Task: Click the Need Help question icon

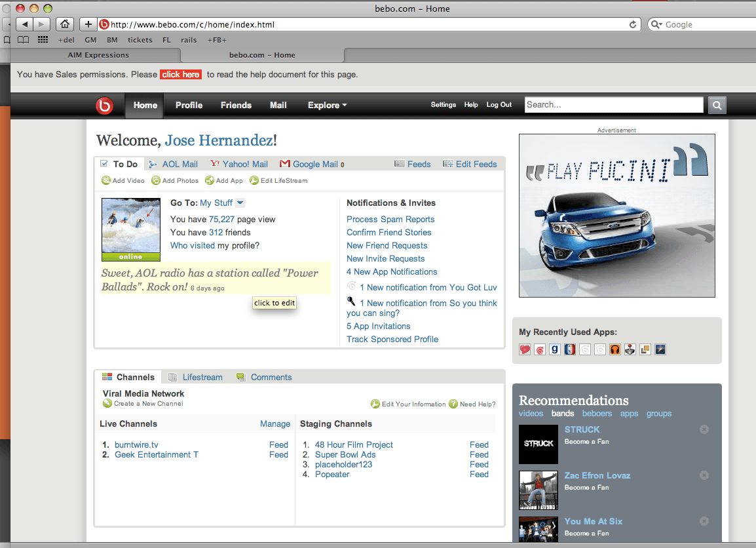Action: (x=453, y=404)
